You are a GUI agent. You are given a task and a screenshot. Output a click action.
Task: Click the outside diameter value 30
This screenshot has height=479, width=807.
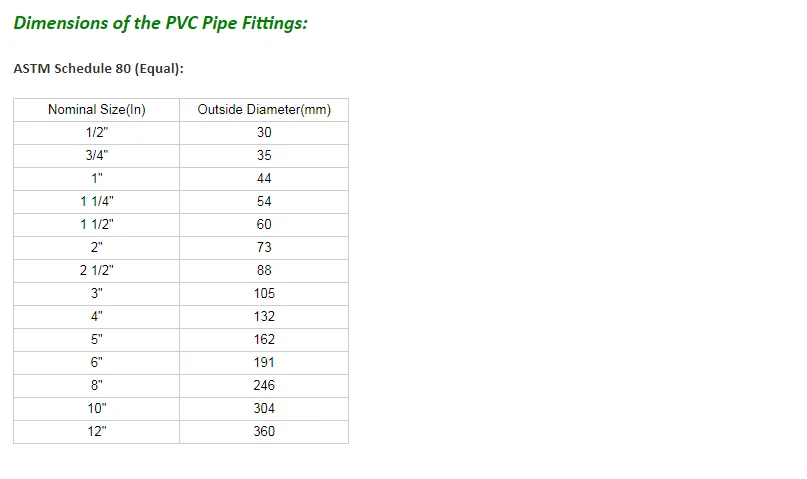coord(264,133)
